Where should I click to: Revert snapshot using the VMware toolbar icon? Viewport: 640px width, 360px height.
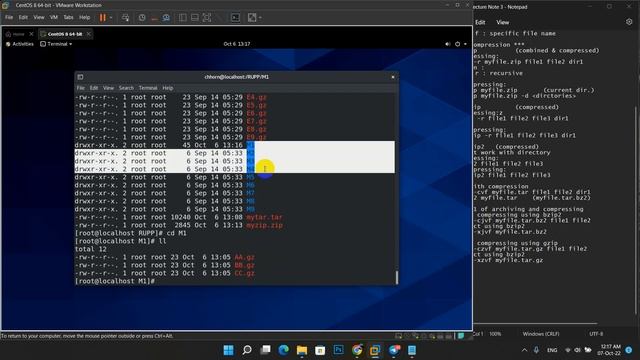[x=154, y=18]
